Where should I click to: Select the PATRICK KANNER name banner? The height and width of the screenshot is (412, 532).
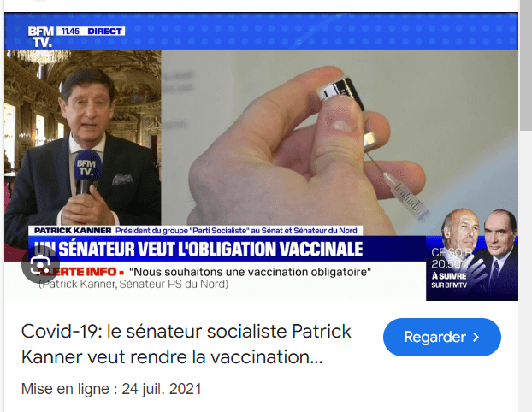[x=73, y=231]
